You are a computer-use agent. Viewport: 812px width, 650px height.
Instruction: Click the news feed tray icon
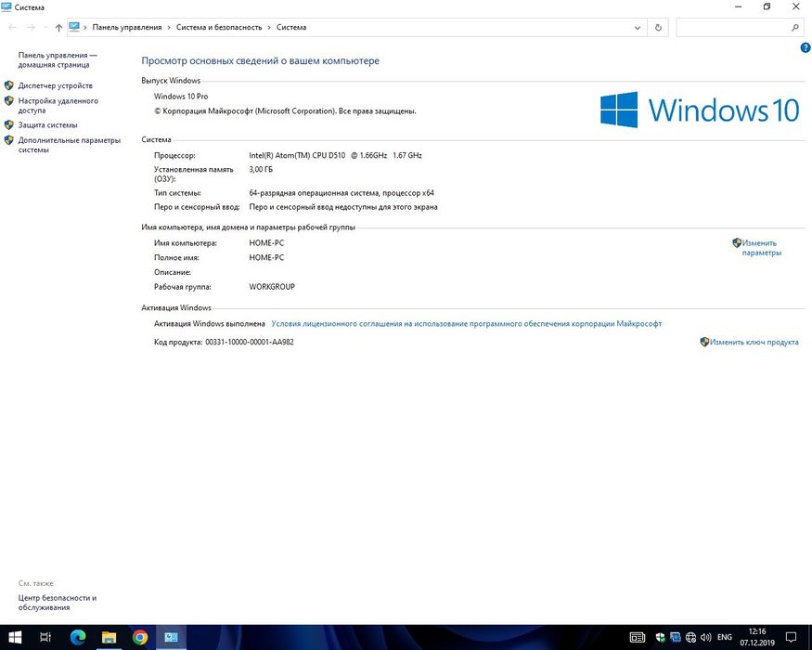click(638, 638)
